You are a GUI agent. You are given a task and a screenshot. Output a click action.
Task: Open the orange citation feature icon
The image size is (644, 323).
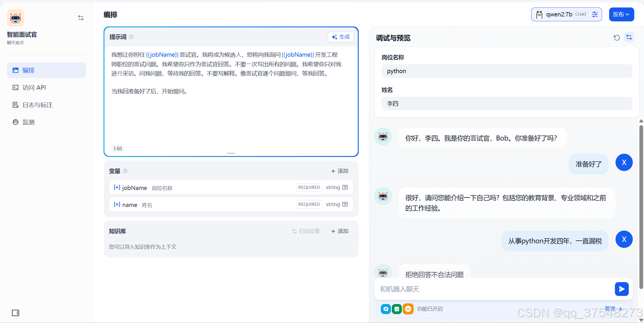pos(408,309)
